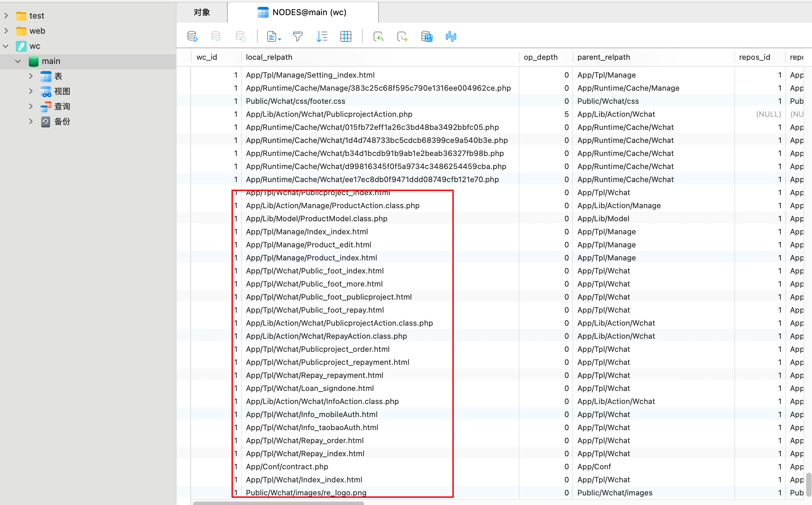Screen dimensions: 812x505
Task: Select cell App/Tpl/Wchat/Index_index.html
Action: click(x=380, y=480)
